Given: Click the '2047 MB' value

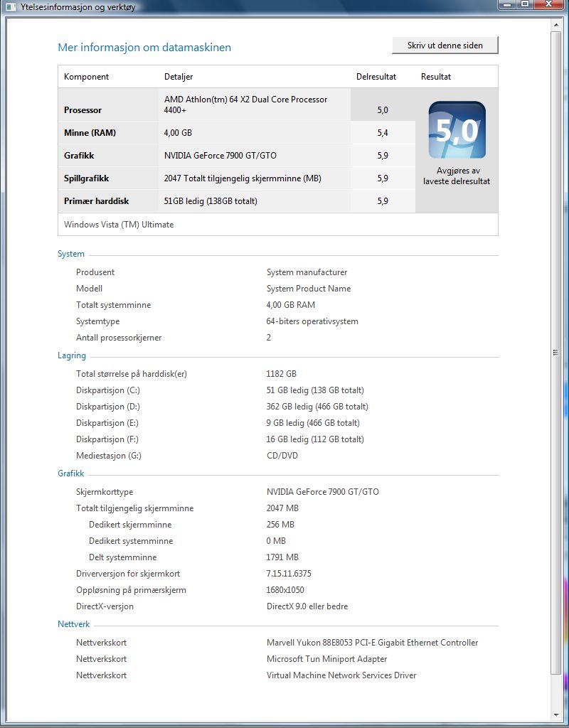Looking at the screenshot, I should tap(282, 508).
